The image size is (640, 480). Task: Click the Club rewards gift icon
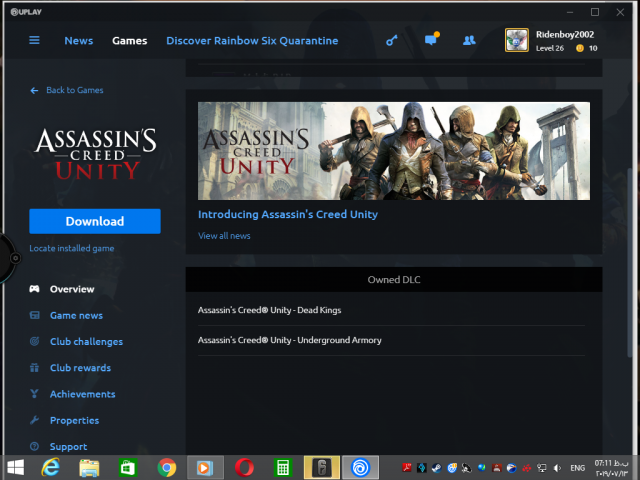(34, 368)
